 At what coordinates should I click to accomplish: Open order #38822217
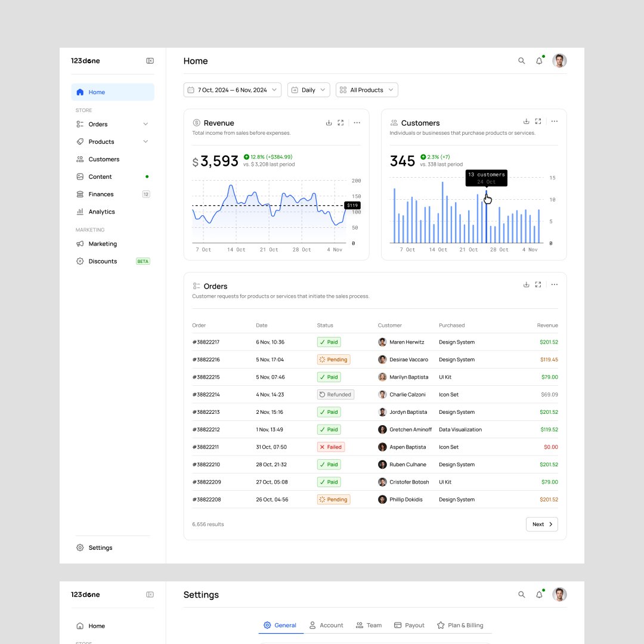206,342
